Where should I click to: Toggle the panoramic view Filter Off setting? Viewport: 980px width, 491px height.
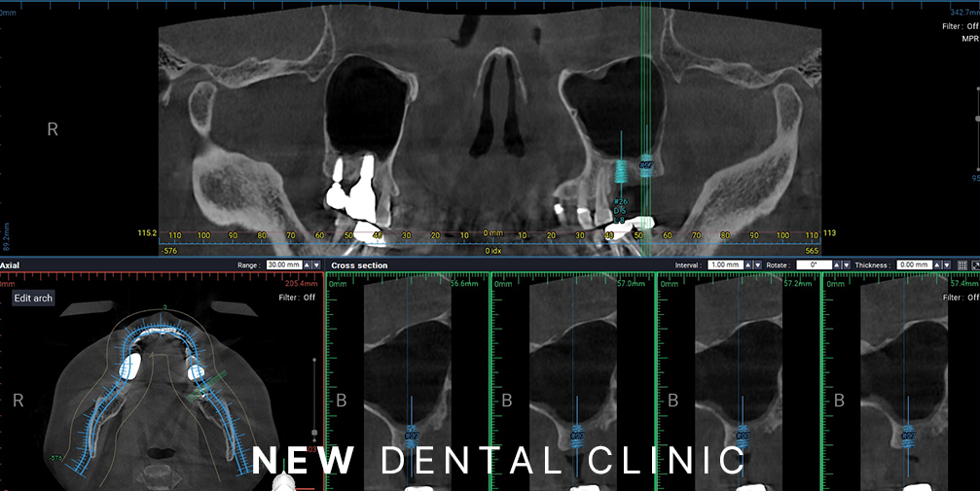click(x=960, y=26)
